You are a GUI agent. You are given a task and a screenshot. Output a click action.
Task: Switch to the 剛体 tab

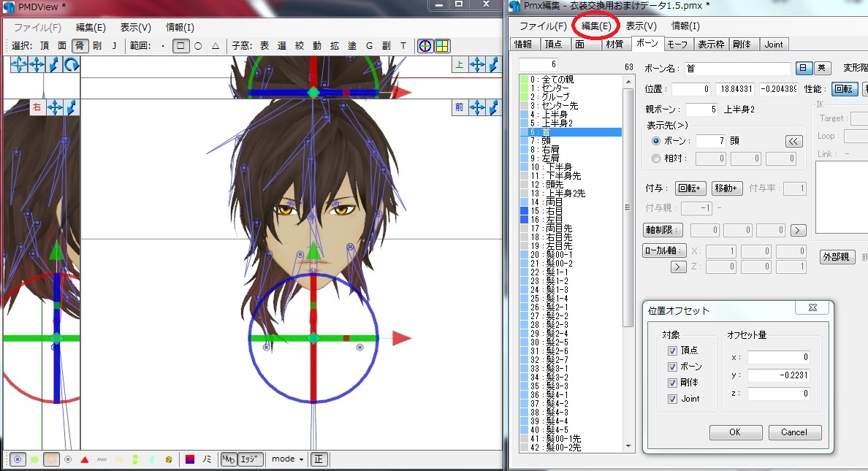pos(742,45)
